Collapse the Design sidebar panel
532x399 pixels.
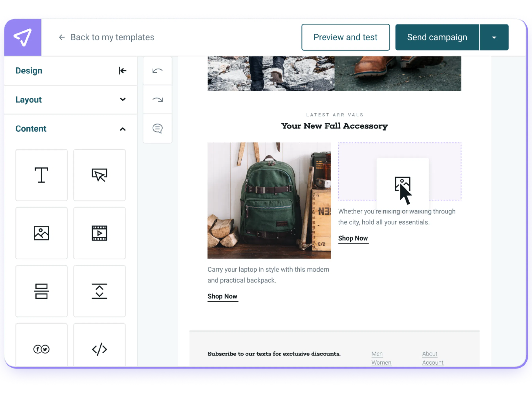pyautogui.click(x=122, y=71)
